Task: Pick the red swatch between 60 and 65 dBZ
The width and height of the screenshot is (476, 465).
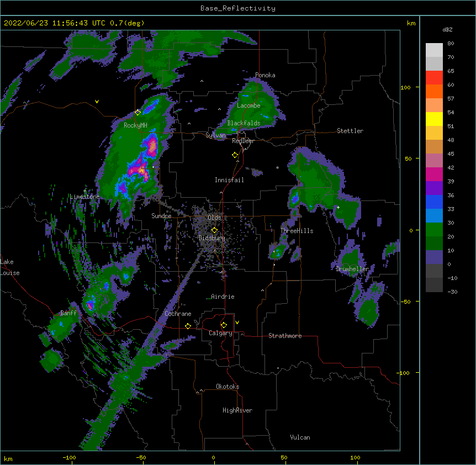Action: click(434, 78)
